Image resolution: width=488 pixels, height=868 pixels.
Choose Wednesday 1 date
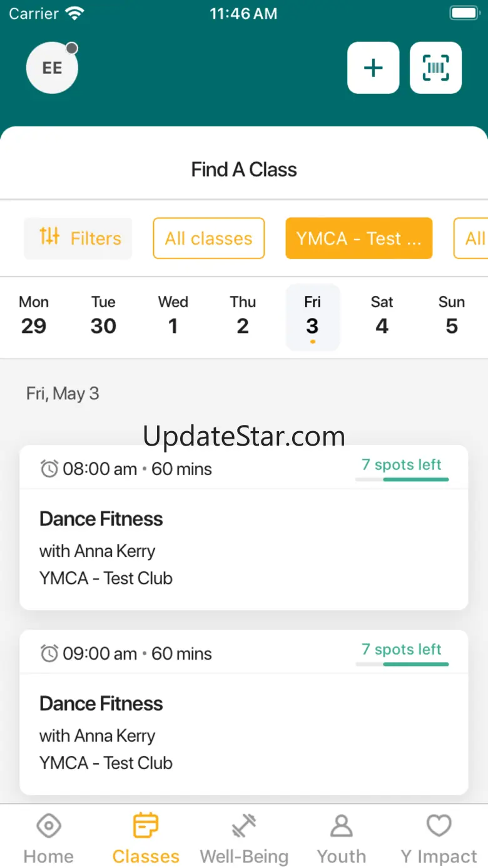173,316
